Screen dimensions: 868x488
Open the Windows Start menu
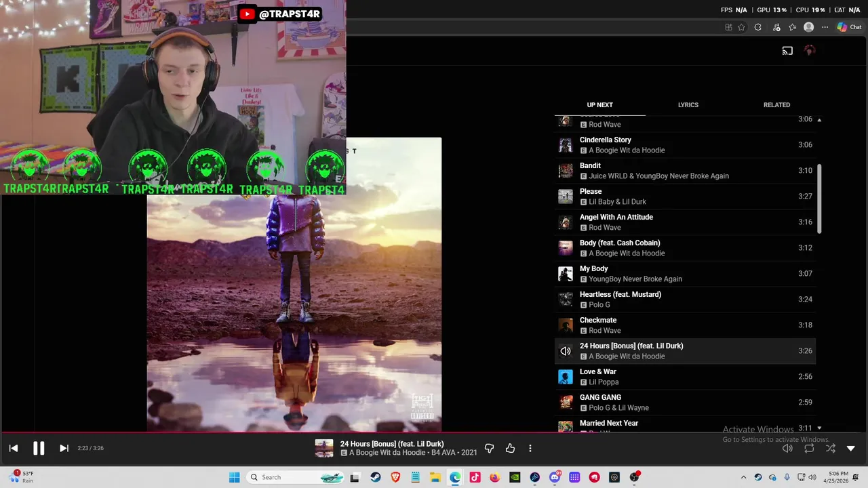[234, 477]
